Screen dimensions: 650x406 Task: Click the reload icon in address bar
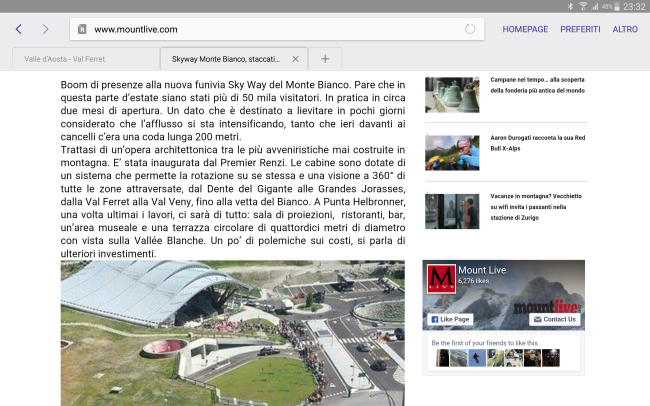[x=470, y=29]
